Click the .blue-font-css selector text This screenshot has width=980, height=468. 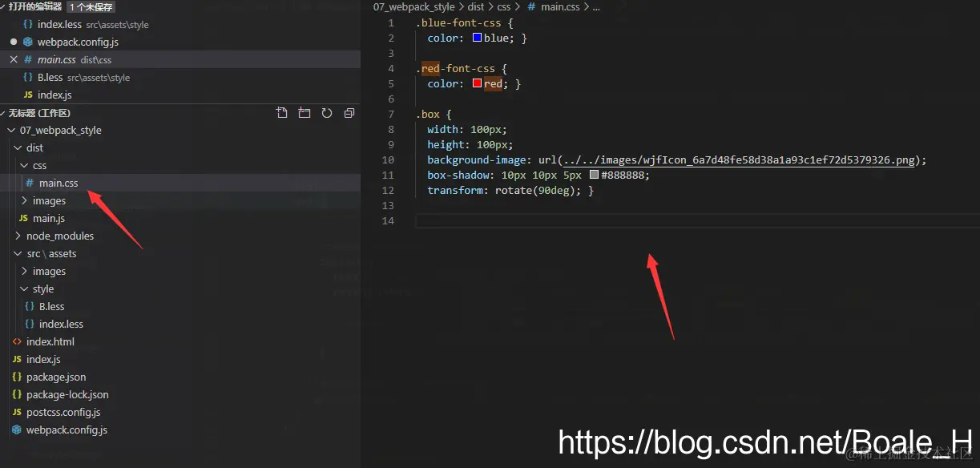coord(458,22)
